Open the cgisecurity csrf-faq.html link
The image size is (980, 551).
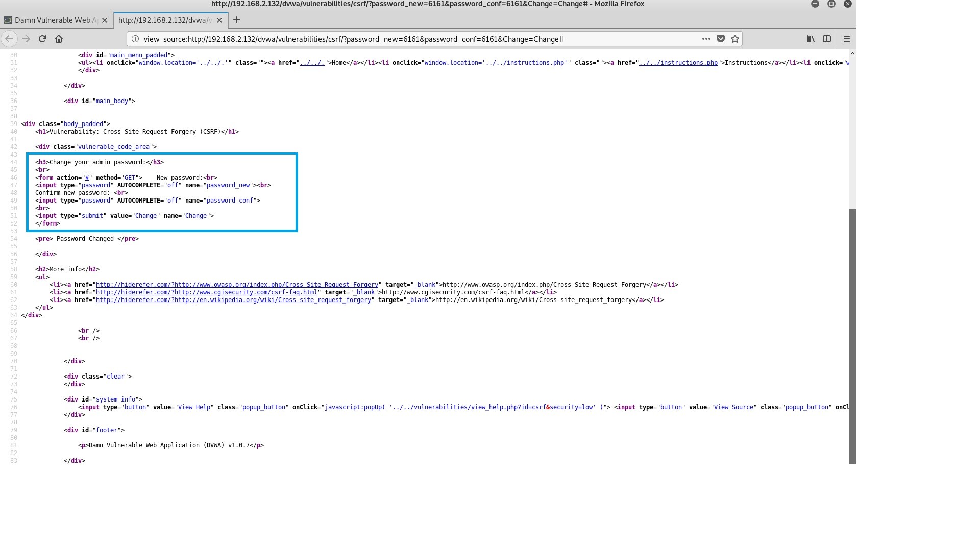(206, 292)
